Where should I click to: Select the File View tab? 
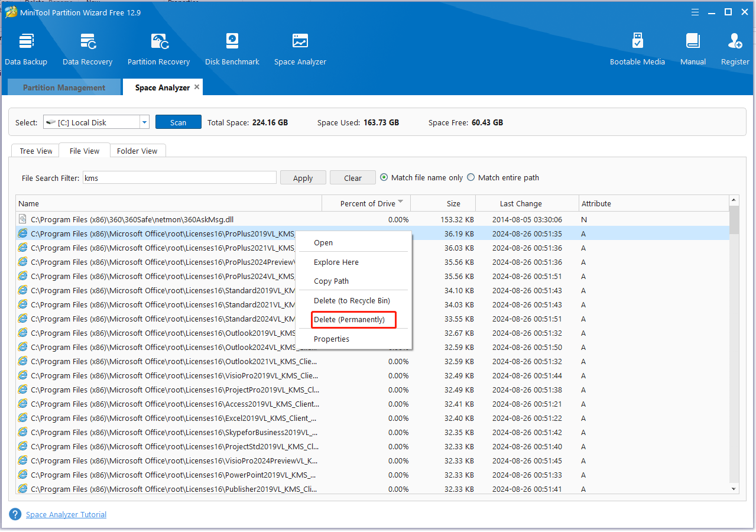pos(85,151)
